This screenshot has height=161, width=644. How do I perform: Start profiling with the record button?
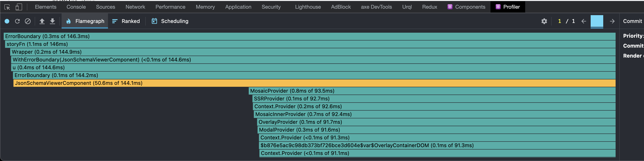[7, 21]
